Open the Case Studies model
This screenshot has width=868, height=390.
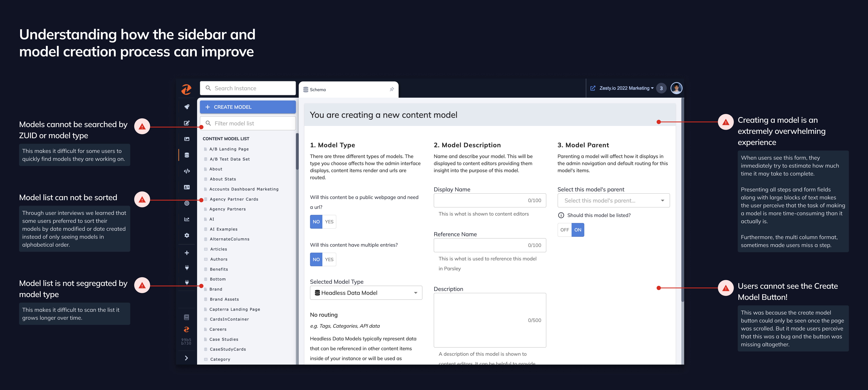[224, 339]
